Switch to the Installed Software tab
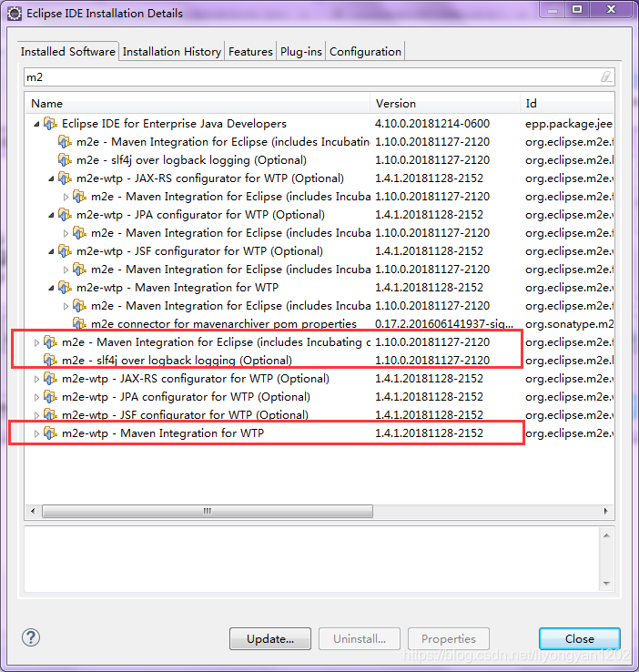 (x=67, y=51)
